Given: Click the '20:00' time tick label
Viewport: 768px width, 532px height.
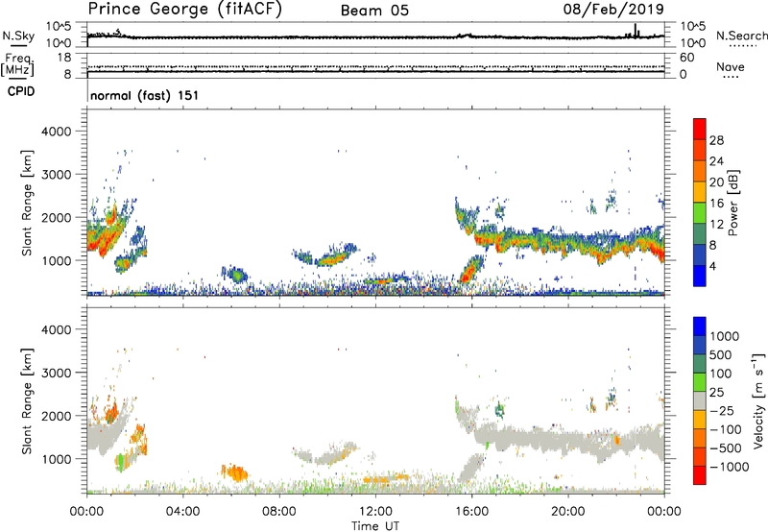Looking at the screenshot, I should coord(568,512).
